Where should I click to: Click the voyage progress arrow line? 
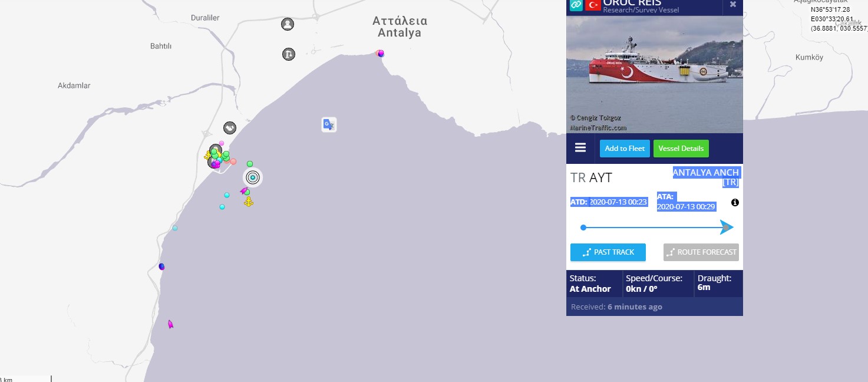point(657,228)
